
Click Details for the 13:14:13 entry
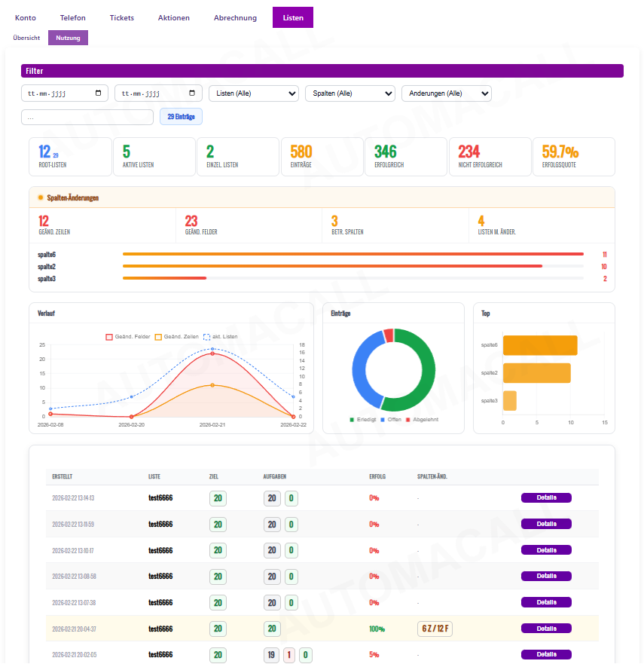[x=546, y=498]
